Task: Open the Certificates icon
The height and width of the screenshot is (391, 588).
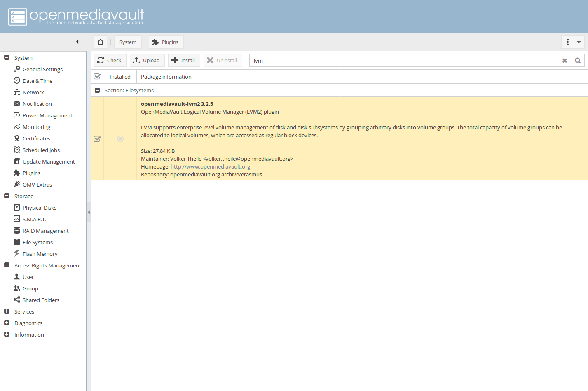Action: [x=17, y=138]
